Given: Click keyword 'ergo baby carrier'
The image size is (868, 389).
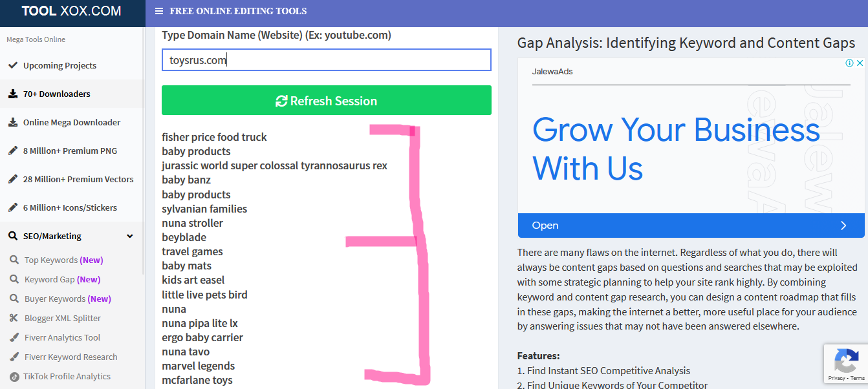Looking at the screenshot, I should 202,337.
